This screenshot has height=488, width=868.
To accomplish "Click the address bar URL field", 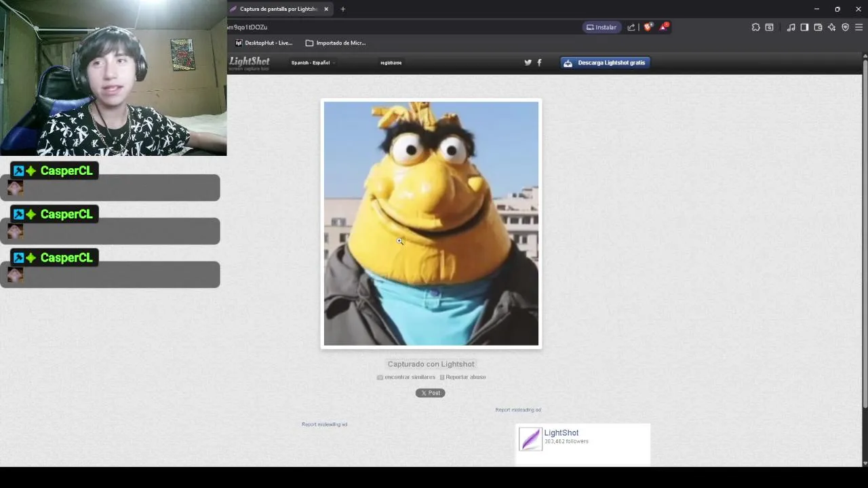I will (403, 27).
